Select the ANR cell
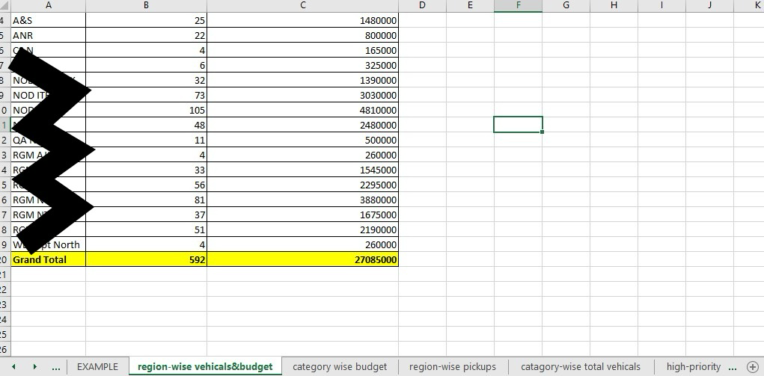 click(x=48, y=36)
